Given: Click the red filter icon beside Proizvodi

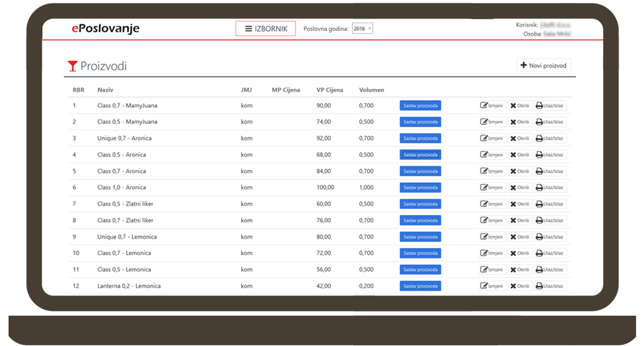Looking at the screenshot, I should pyautogui.click(x=72, y=67).
